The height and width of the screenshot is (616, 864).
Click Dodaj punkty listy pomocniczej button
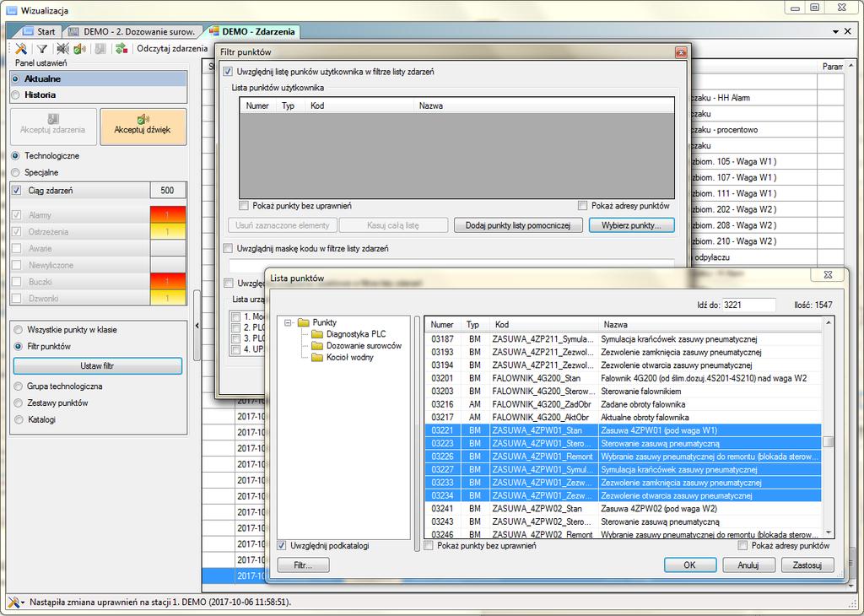[518, 225]
